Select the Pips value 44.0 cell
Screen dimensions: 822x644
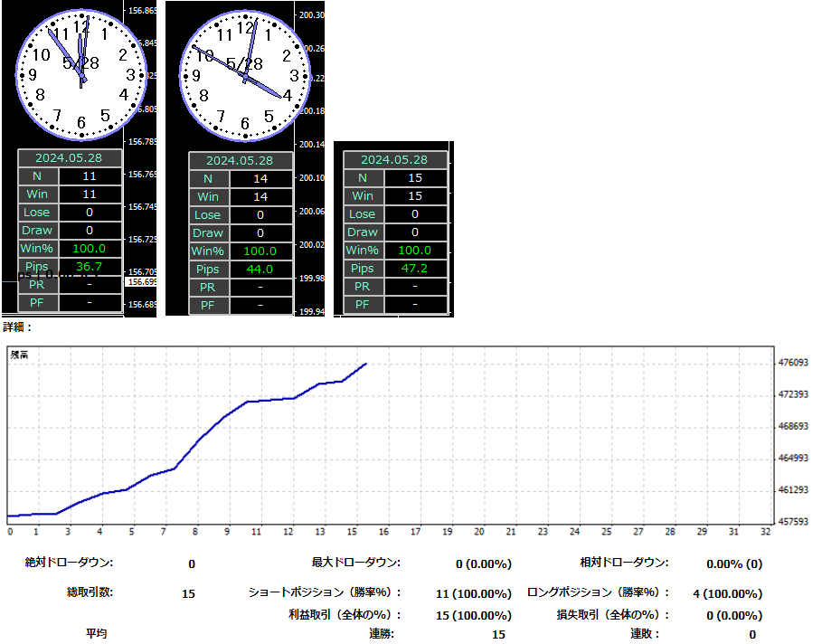coord(260,269)
